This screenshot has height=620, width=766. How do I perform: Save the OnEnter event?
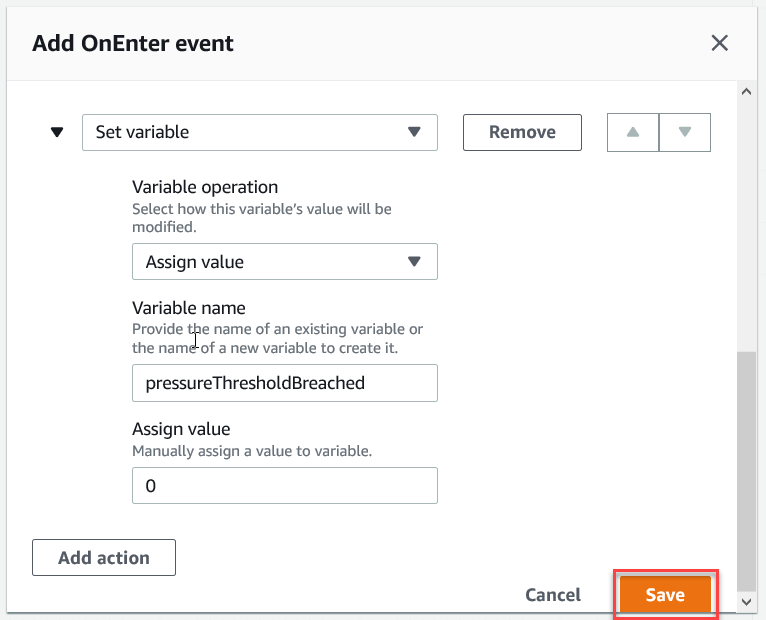pos(665,595)
